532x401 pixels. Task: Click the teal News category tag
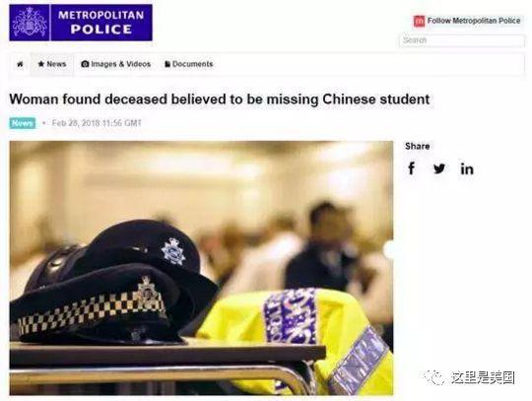[x=23, y=123]
